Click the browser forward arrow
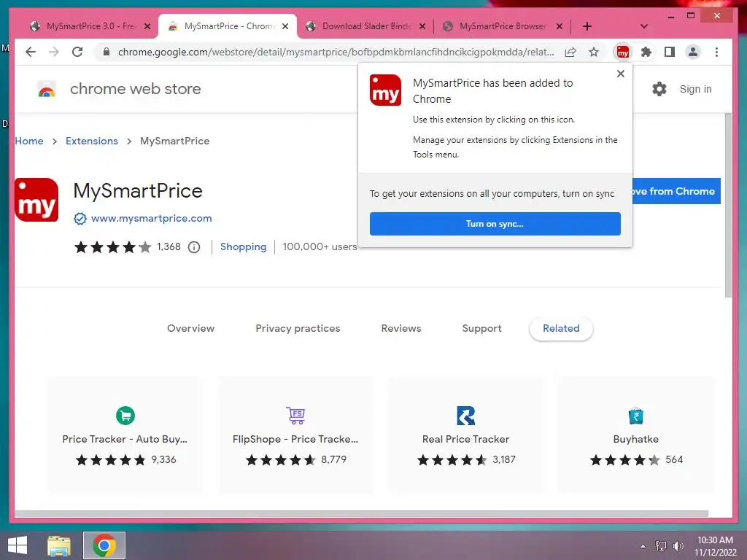This screenshot has height=560, width=747. coord(54,52)
